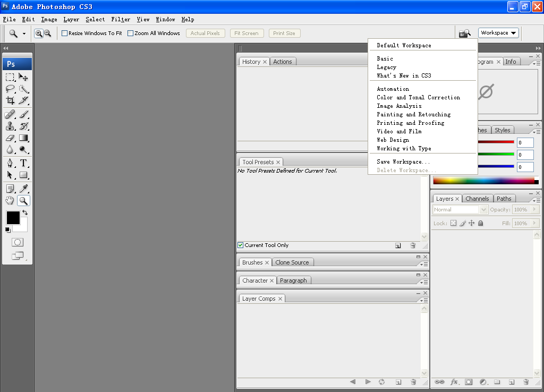
Task: Select the Hand tool
Action: (x=10, y=200)
